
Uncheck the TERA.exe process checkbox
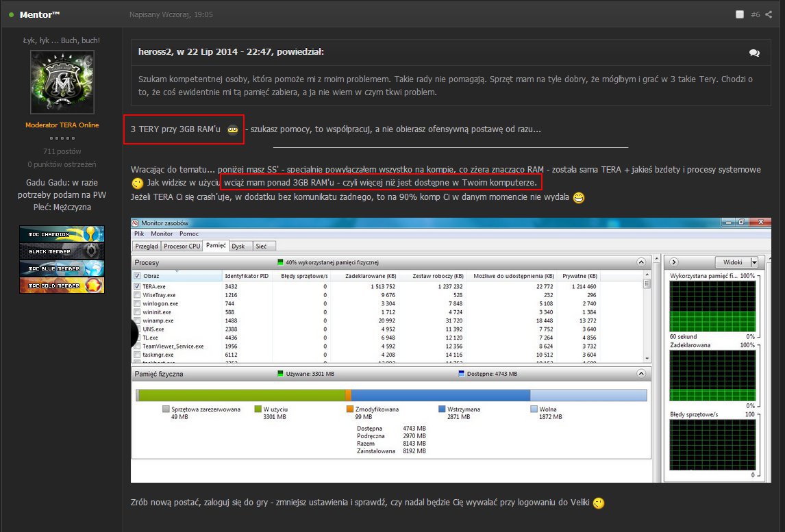(137, 286)
